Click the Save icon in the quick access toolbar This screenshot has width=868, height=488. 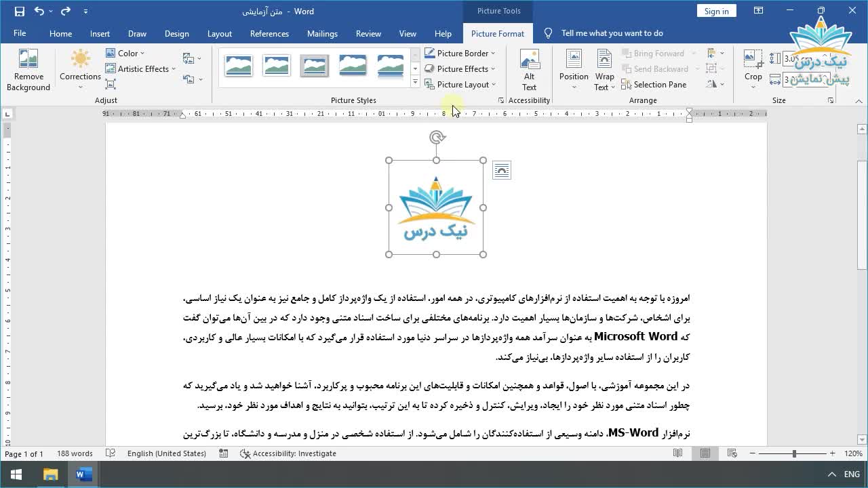point(19,12)
